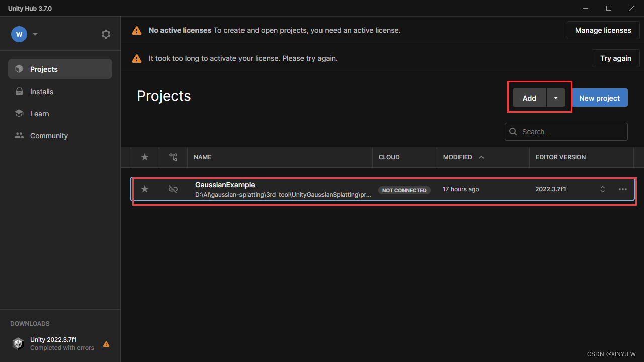
Task: Open the settings gear icon
Action: tap(106, 34)
